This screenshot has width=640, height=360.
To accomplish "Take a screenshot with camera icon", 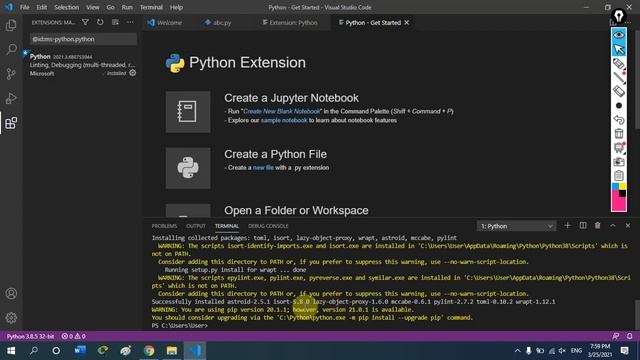I will 619,162.
